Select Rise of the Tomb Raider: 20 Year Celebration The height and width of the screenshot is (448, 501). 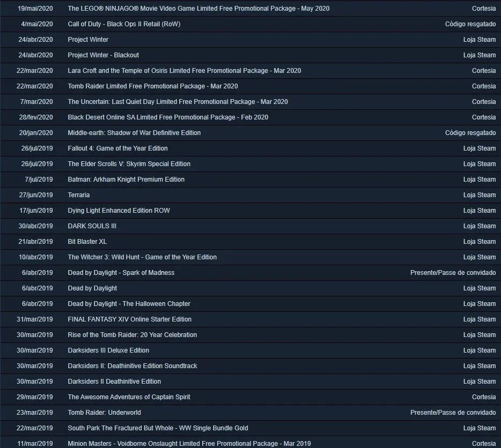tap(132, 335)
